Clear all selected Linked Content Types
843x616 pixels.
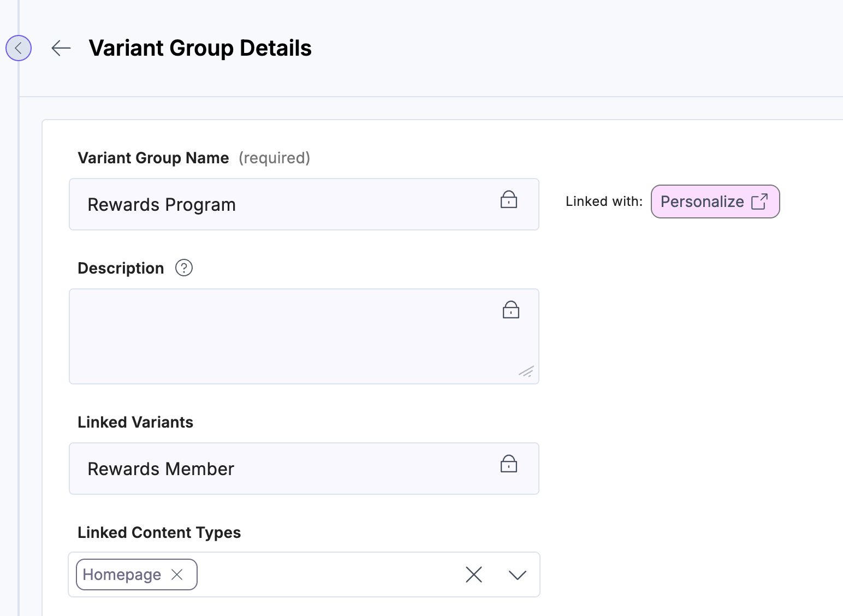click(x=473, y=574)
